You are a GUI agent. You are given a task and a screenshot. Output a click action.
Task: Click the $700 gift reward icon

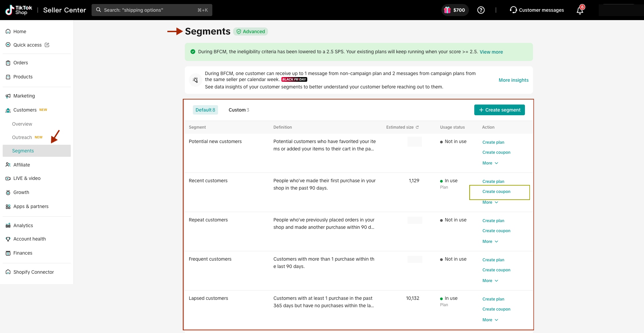(447, 10)
